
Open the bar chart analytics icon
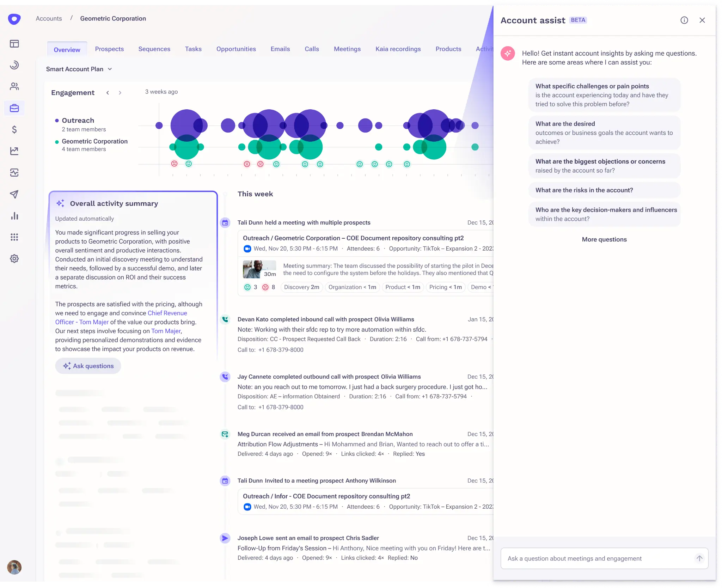[14, 216]
